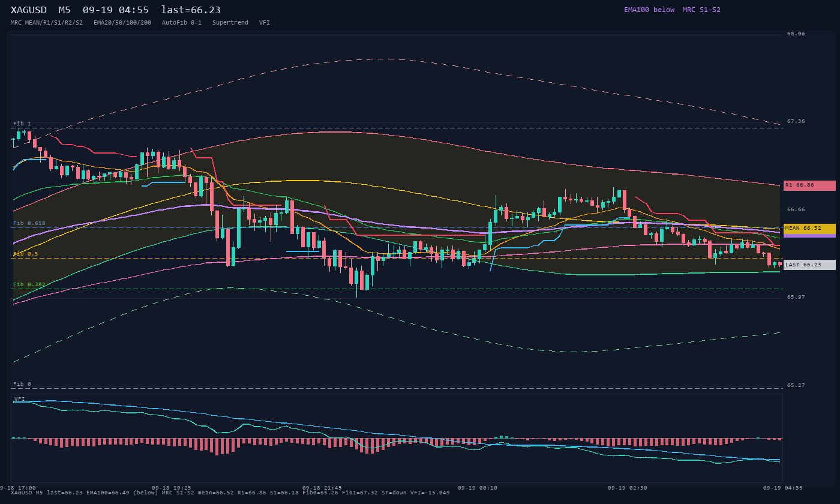Click the 09-18 19:25 time axis label
The image size is (840, 504).
tap(172, 488)
